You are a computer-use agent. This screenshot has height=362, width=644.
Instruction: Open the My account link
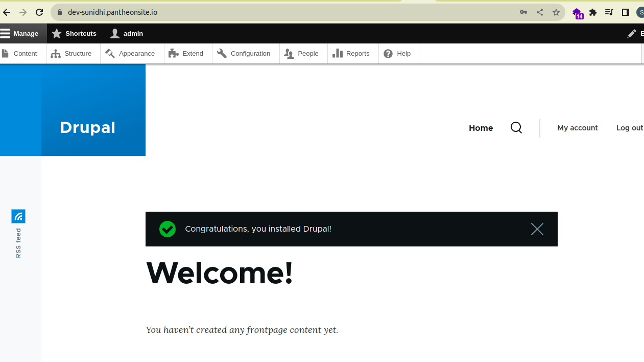[577, 128]
